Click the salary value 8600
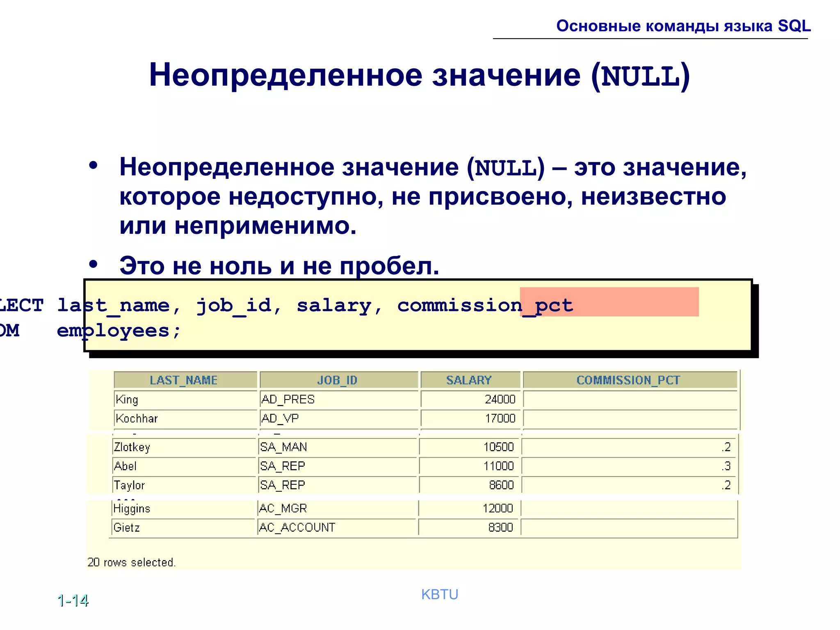This screenshot has width=840, height=630. tap(501, 485)
